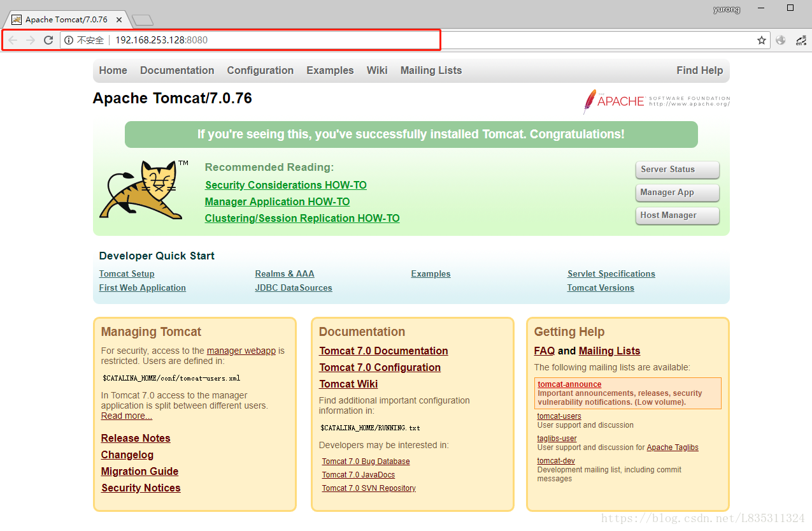Open Manager Application HOW-TO link
The height and width of the screenshot is (531, 812).
click(x=277, y=201)
